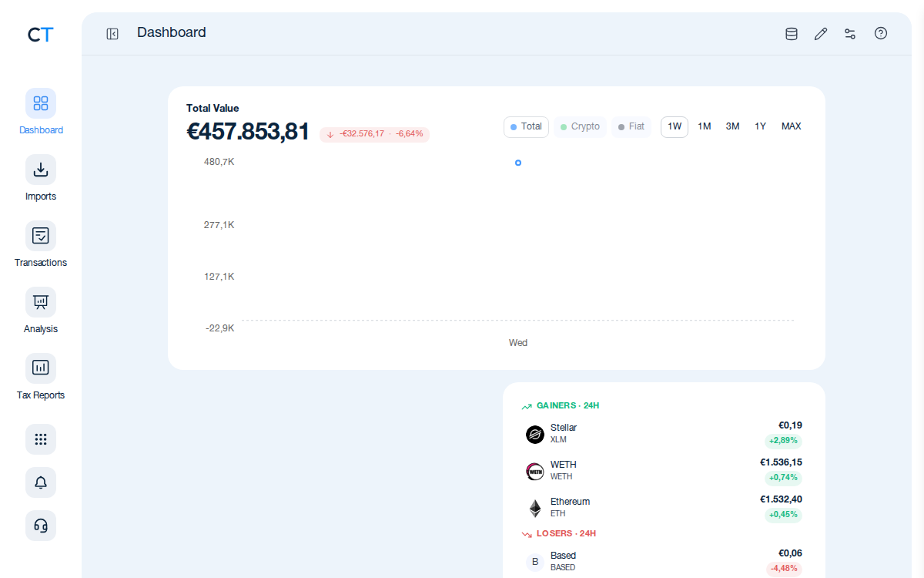Open the Analysis section icon
This screenshot has height=578, width=924.
(41, 302)
